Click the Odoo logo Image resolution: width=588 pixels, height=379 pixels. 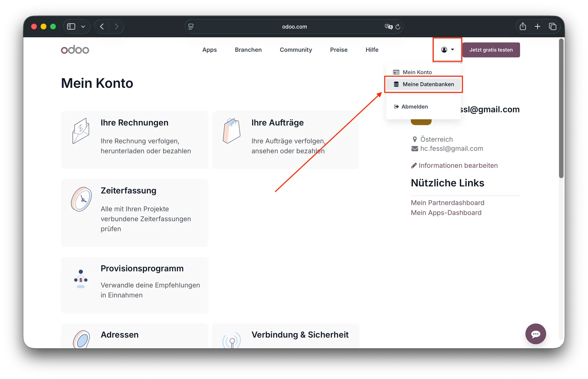pyautogui.click(x=75, y=50)
